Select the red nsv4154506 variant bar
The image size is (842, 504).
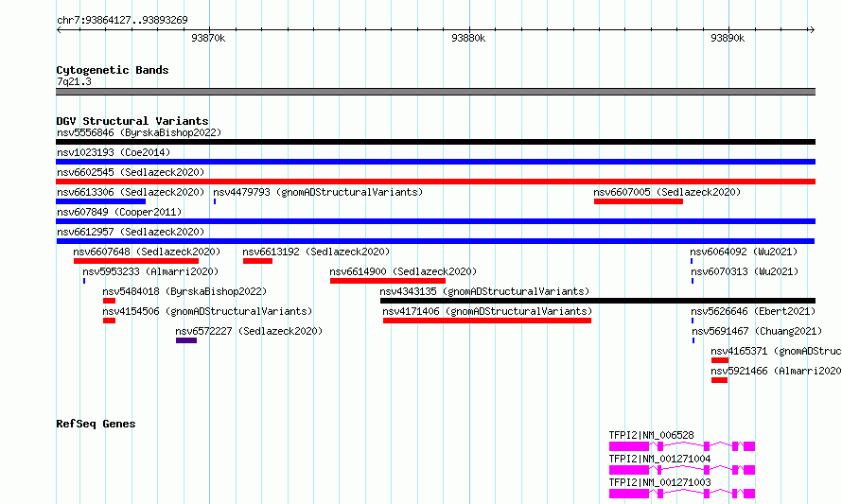pyautogui.click(x=109, y=321)
